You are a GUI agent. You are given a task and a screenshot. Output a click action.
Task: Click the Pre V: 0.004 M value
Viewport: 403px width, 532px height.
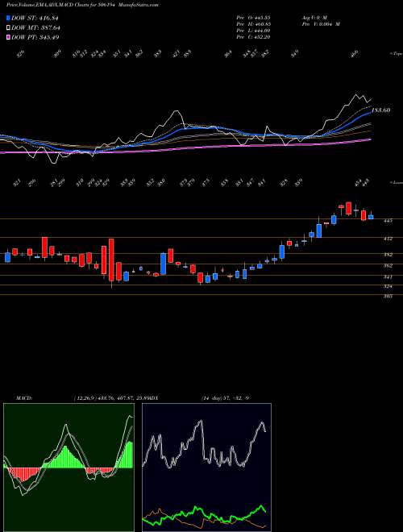321,23
